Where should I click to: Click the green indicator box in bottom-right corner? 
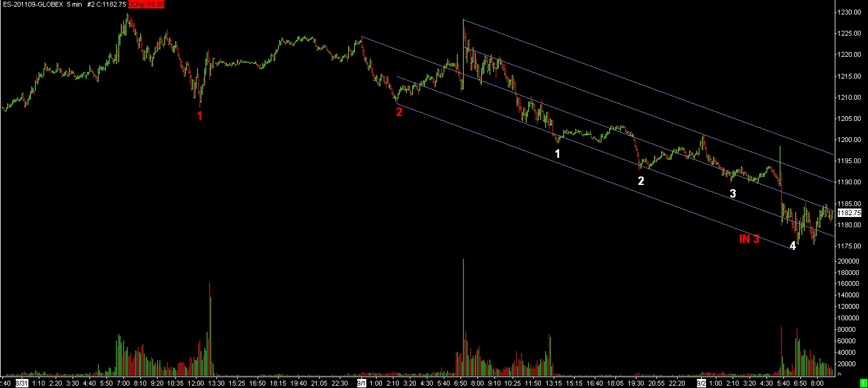pyautogui.click(x=863, y=383)
